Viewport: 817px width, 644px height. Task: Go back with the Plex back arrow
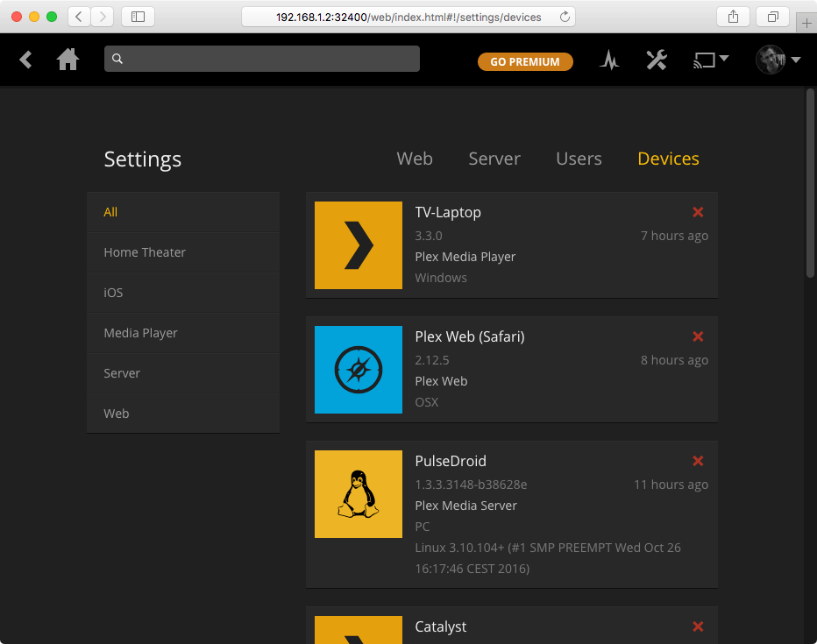coord(25,60)
